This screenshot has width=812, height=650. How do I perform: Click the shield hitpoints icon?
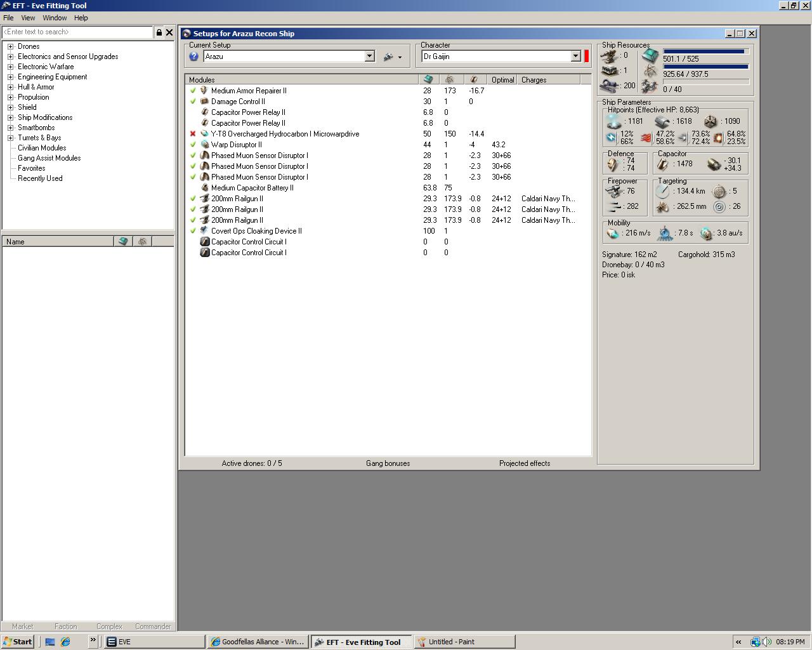tap(613, 121)
